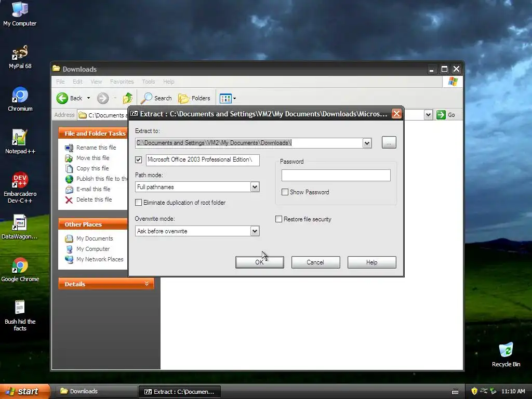This screenshot has height=399, width=532.
Task: Launch Google Chrome desktop shortcut
Action: point(20,270)
